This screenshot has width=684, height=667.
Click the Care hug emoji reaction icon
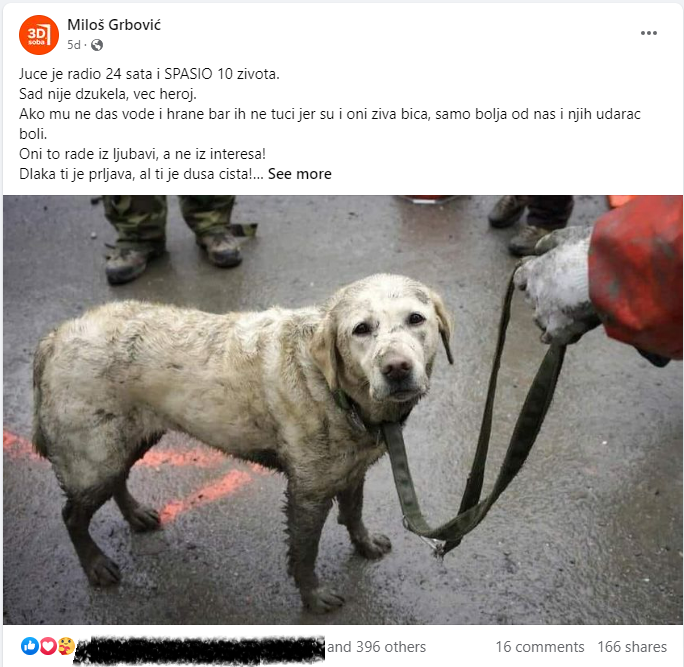pos(66,646)
